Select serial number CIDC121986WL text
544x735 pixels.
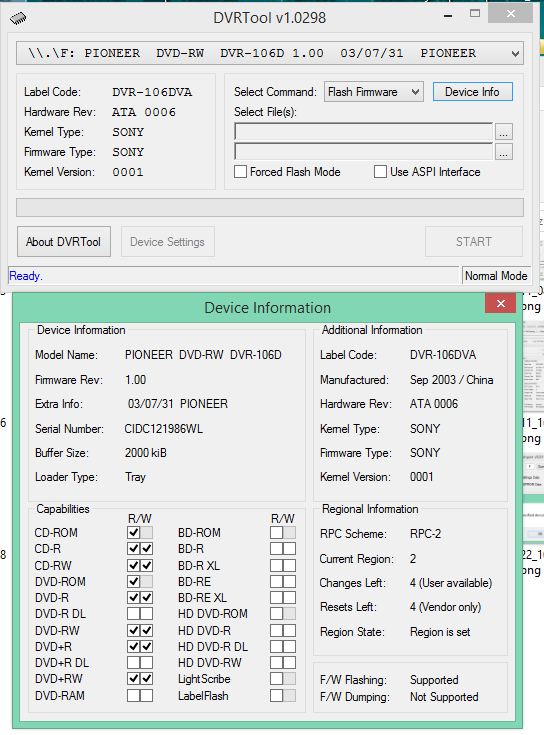[164, 429]
